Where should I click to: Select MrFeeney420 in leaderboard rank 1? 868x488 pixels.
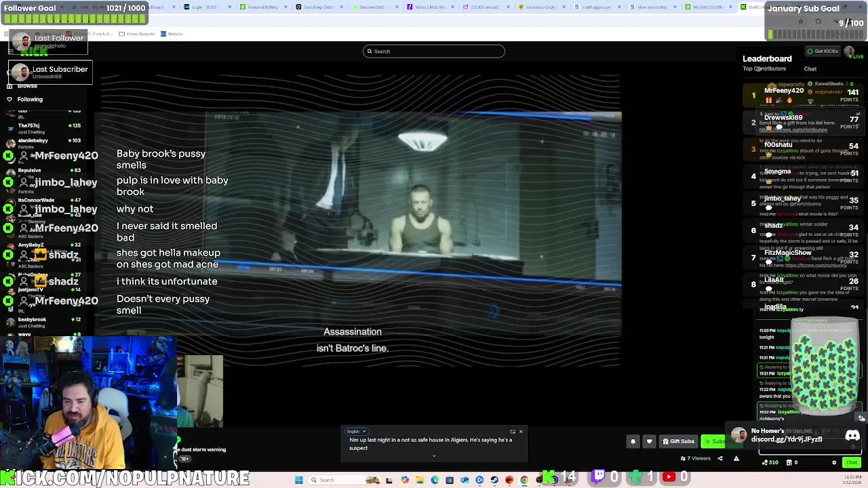(x=783, y=91)
